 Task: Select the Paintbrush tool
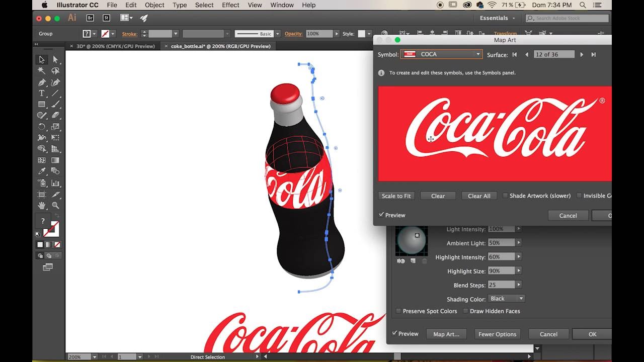pos(55,105)
